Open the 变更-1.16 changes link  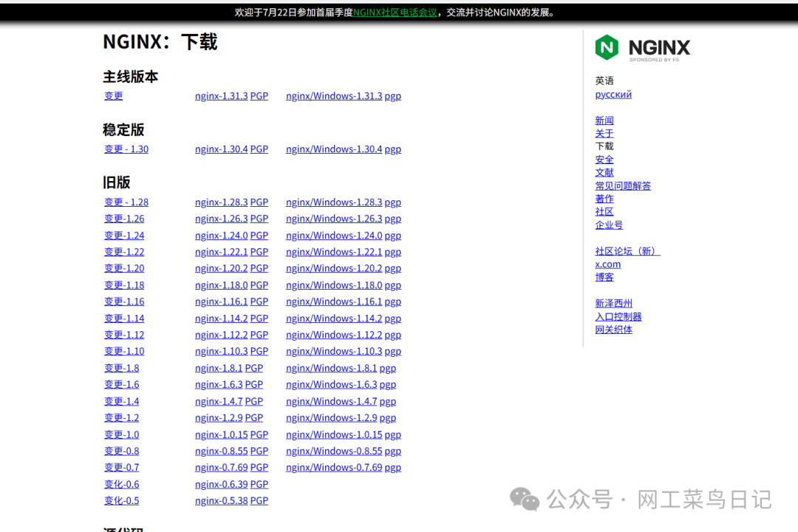pyautogui.click(x=124, y=301)
